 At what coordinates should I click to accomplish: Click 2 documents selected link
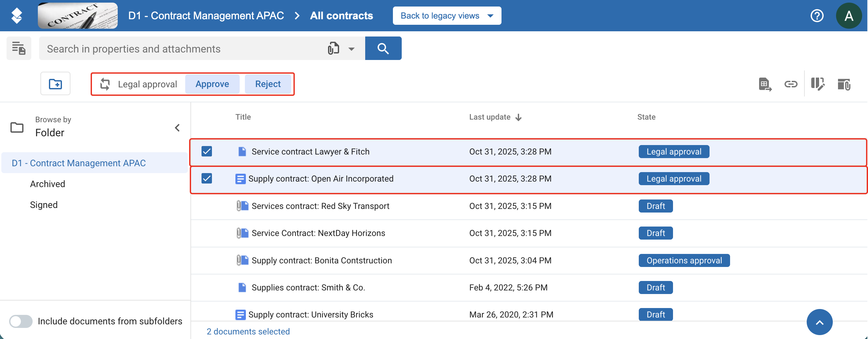[x=248, y=332]
